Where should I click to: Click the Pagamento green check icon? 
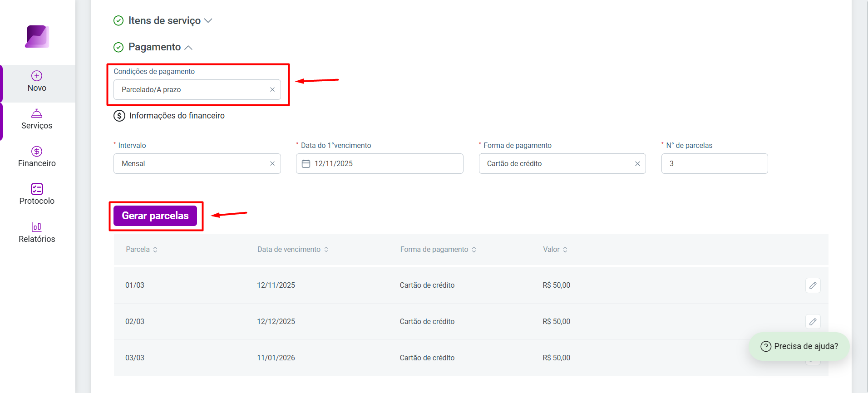(118, 47)
